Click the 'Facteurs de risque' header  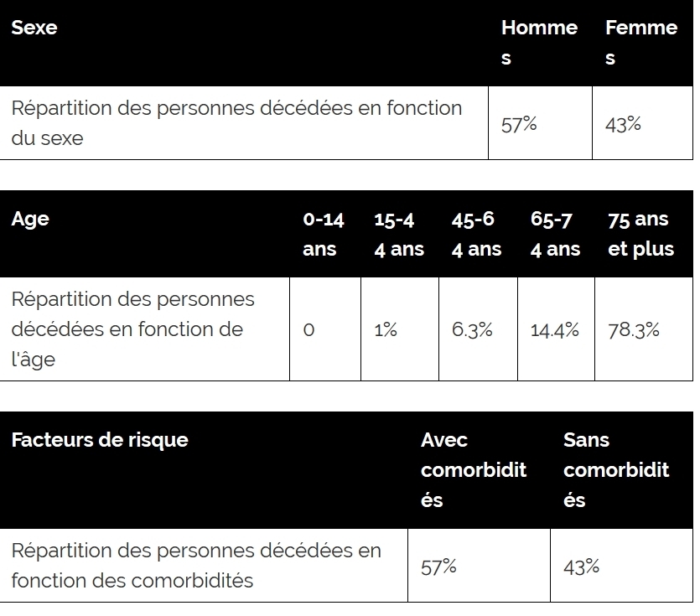pyautogui.click(x=100, y=440)
